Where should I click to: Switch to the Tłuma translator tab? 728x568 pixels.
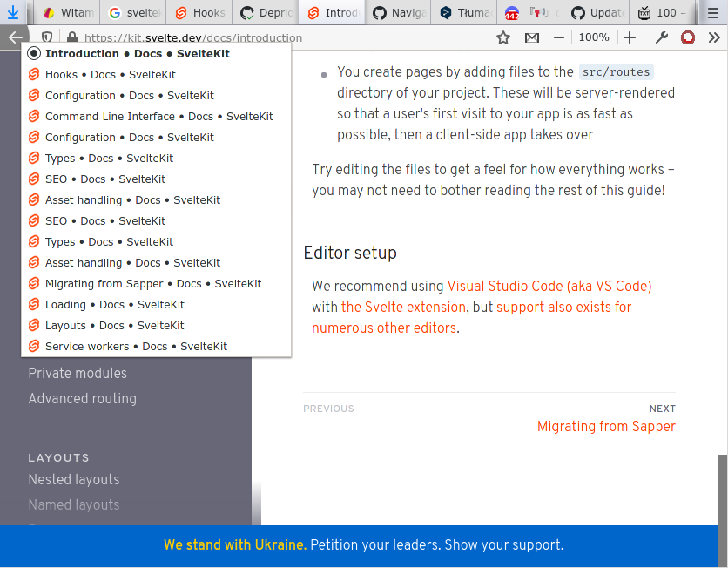tap(465, 13)
